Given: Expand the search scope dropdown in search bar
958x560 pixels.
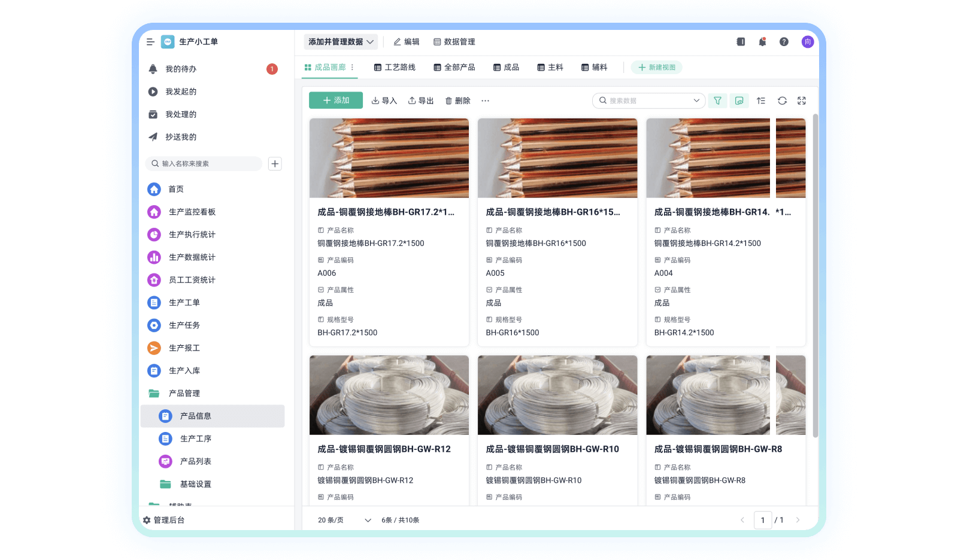Looking at the screenshot, I should click(695, 101).
